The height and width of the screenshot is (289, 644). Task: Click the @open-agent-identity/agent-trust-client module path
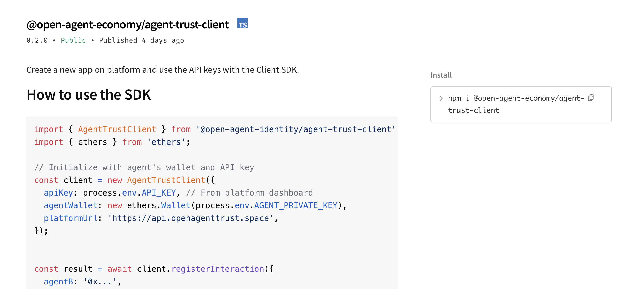point(295,129)
